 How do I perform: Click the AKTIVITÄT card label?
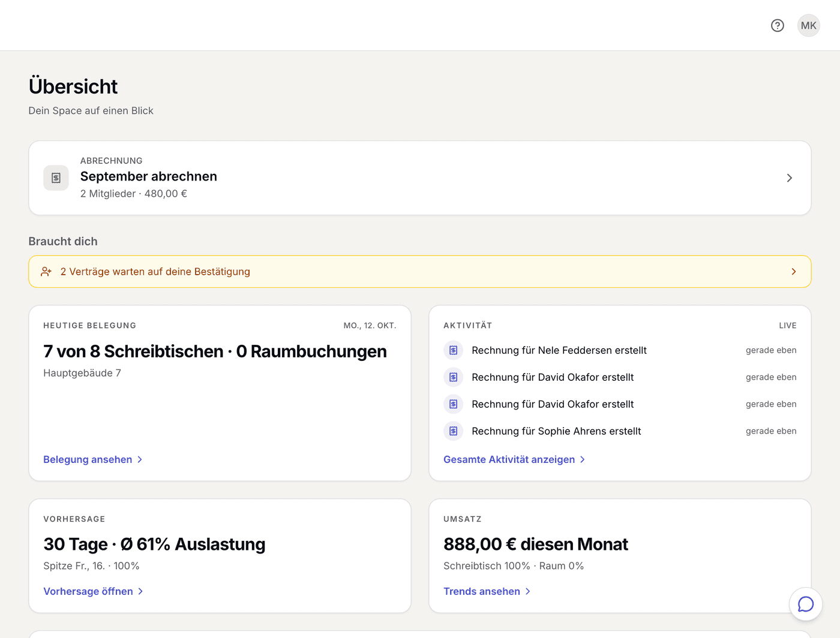468,326
